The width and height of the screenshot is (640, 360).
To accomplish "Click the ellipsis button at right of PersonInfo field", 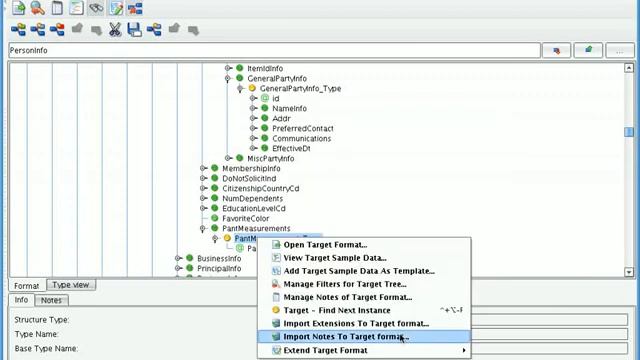I will (620, 51).
